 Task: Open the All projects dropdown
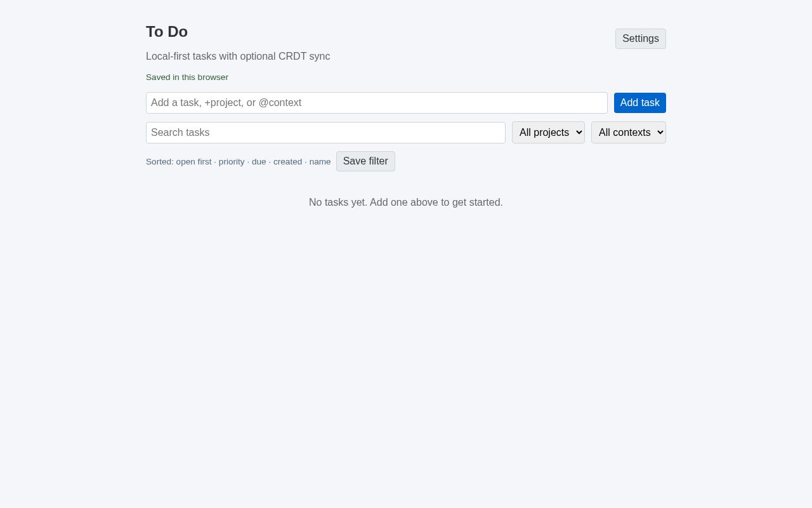coord(548,133)
